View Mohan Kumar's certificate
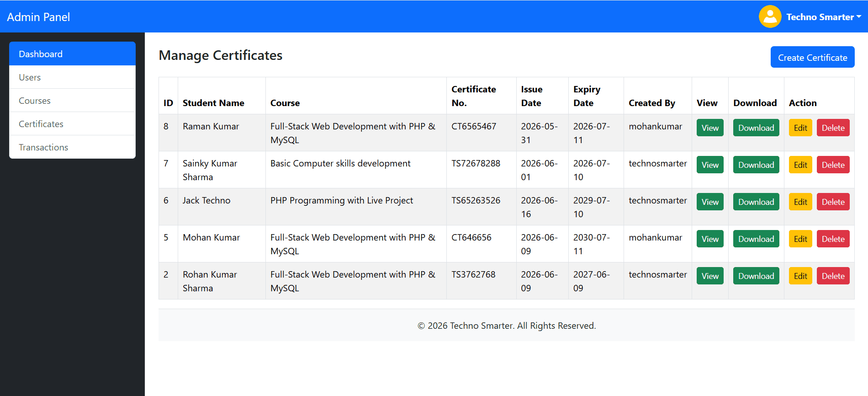 click(x=710, y=239)
